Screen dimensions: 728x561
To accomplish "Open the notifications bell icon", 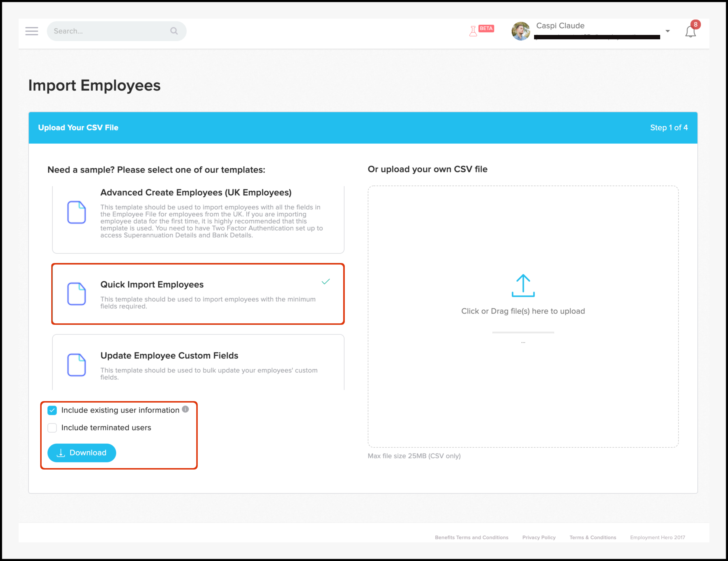I will click(x=690, y=32).
